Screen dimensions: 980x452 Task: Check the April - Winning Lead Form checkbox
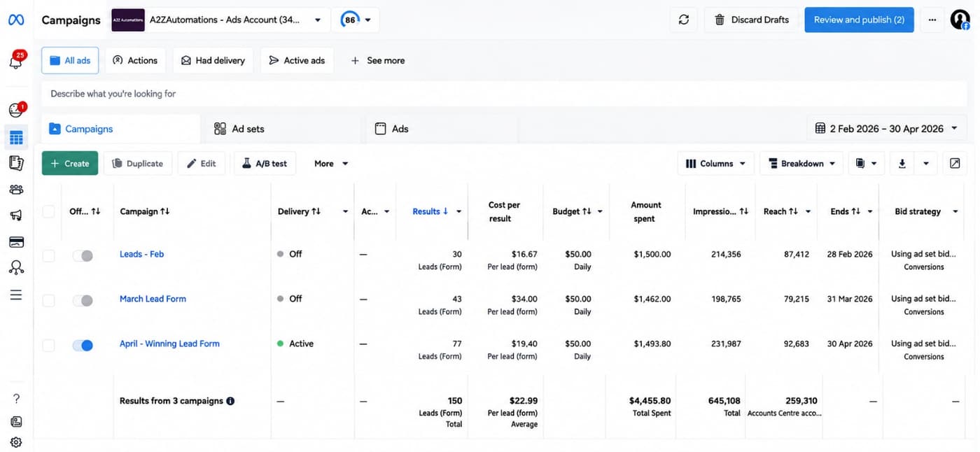pos(48,346)
